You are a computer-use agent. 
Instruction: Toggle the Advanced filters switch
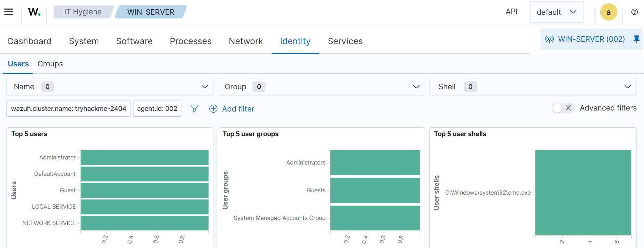click(x=563, y=108)
